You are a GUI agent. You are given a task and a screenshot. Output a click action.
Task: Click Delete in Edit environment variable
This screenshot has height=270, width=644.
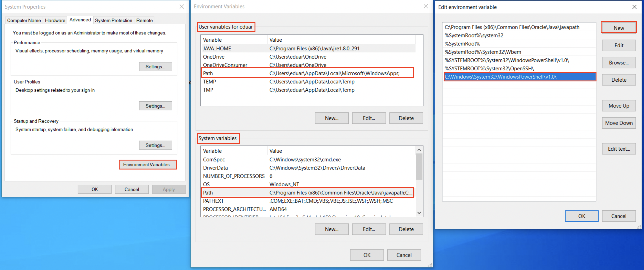pos(619,80)
